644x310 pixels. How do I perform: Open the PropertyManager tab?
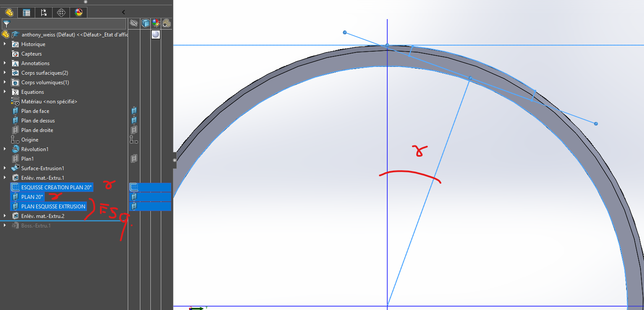[x=27, y=13]
